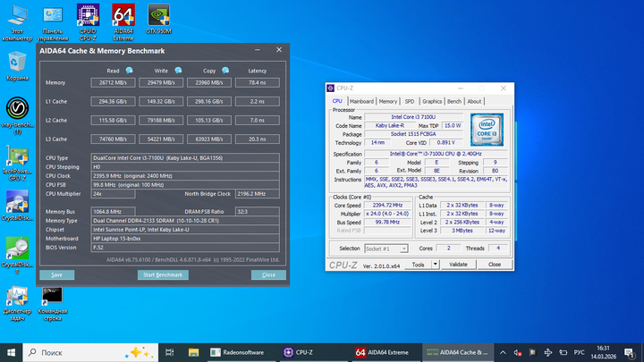Open the TechPowerUp GPU-Z desktop icon
This screenshot has height=362, width=644.
pyautogui.click(x=17, y=164)
